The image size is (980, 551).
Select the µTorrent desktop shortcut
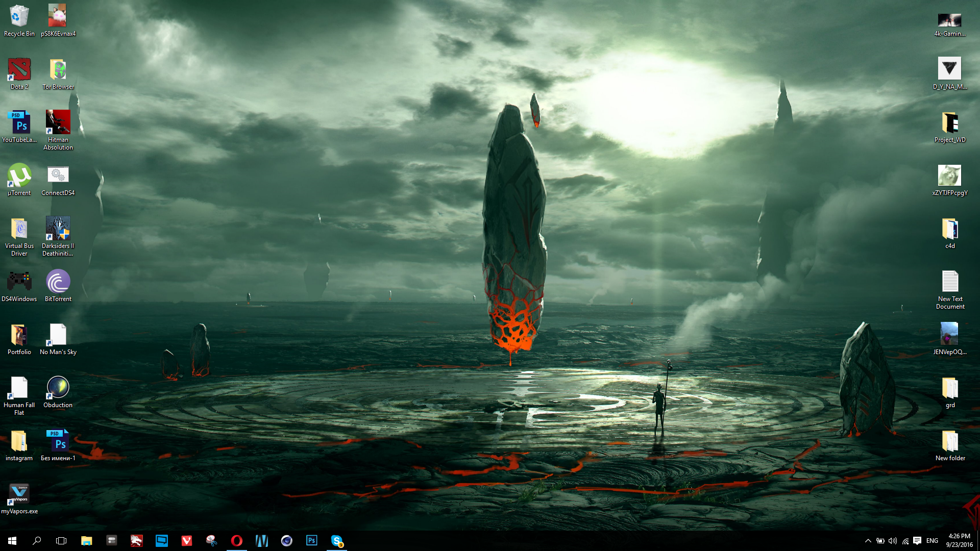(x=19, y=180)
